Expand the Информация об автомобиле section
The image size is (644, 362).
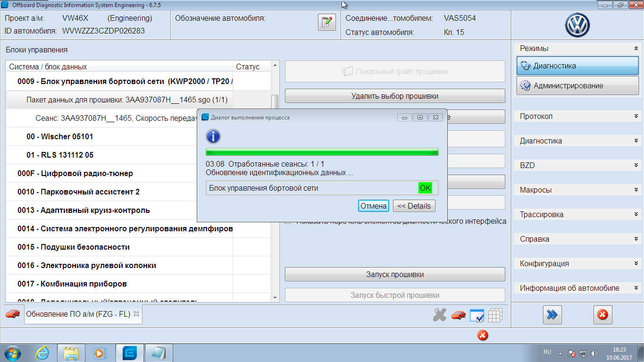(x=636, y=288)
